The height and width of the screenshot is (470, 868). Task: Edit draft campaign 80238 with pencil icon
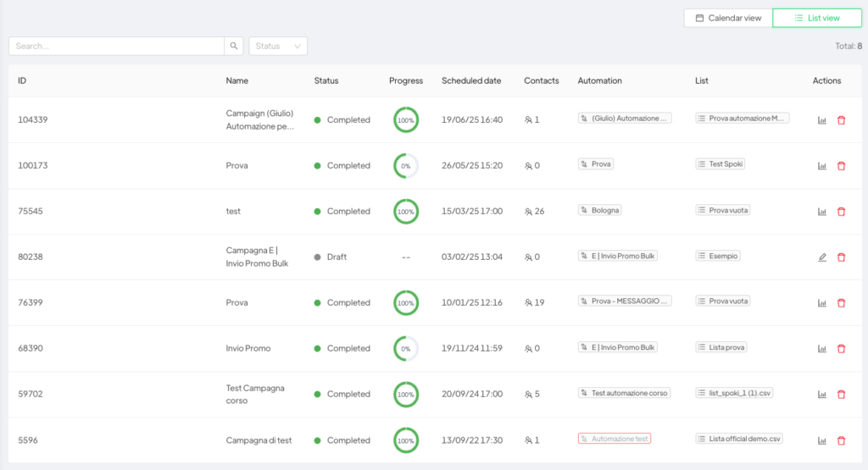coord(822,257)
